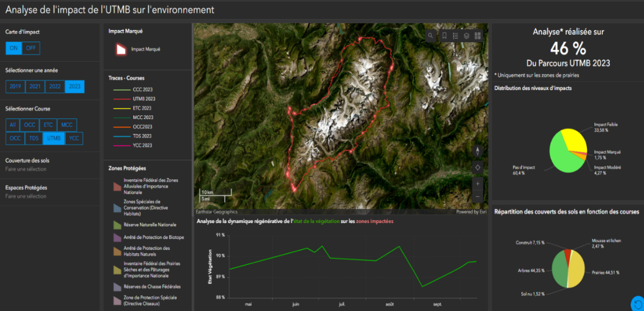Click the MCC 2023 legend entry

pos(133,117)
